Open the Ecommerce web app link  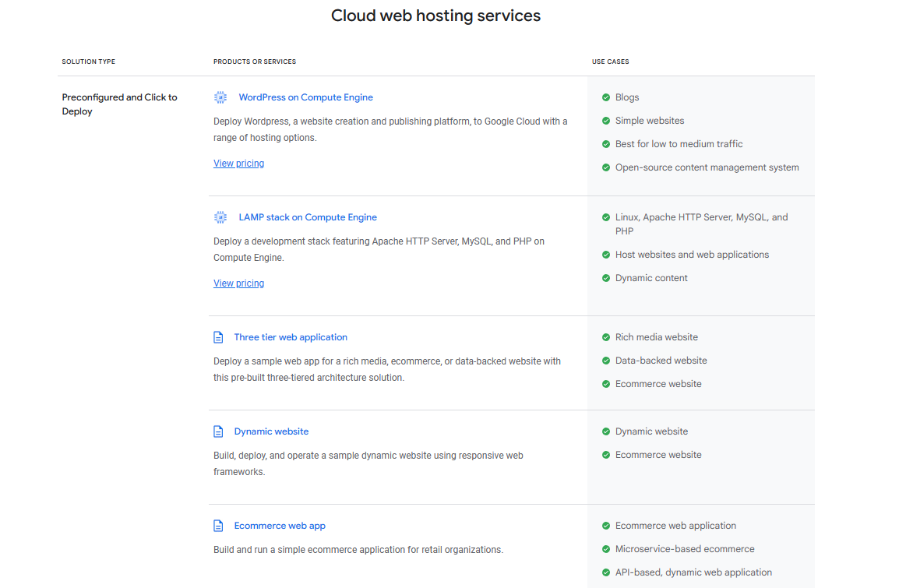280,526
